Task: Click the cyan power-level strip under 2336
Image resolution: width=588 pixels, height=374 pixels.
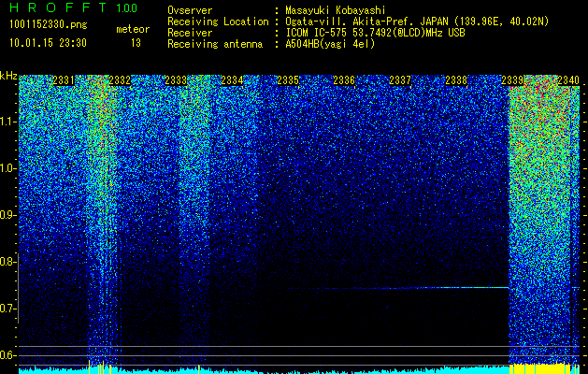Action: (x=344, y=370)
